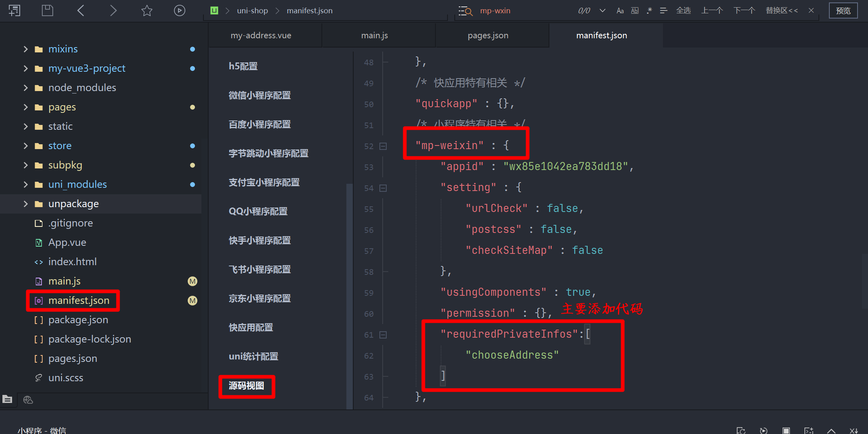Save the file with the floppy icon
Image resolution: width=868 pixels, height=434 pixels.
coord(48,10)
